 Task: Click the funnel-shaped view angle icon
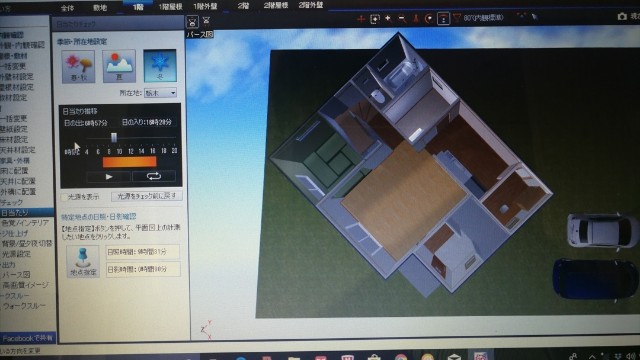pos(457,18)
